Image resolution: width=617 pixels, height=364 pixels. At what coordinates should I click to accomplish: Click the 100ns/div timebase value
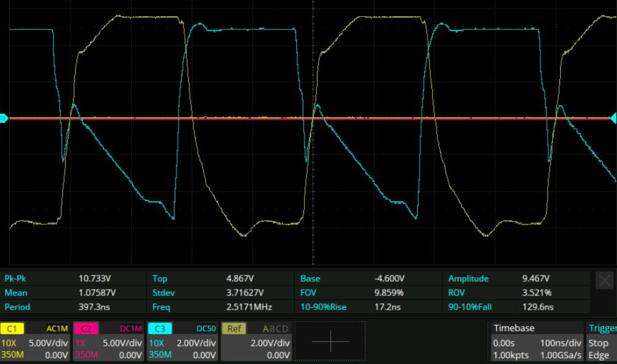pos(561,343)
